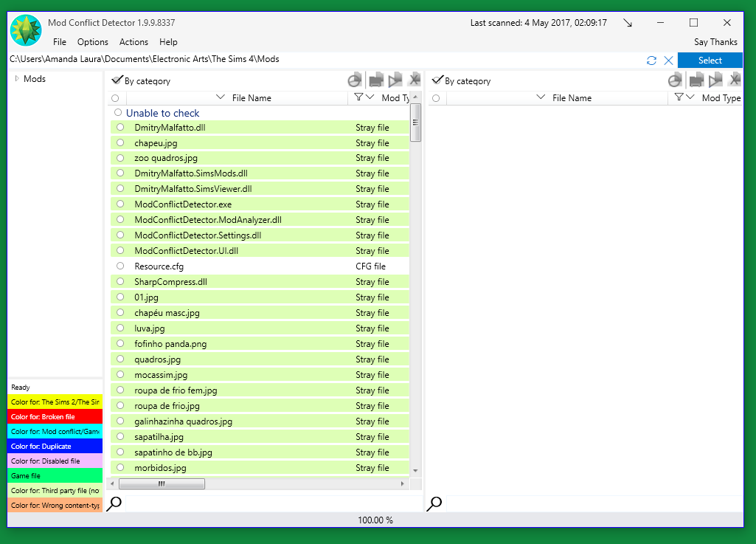
Task: Clear the Mods folder path
Action: pyautogui.click(x=668, y=61)
